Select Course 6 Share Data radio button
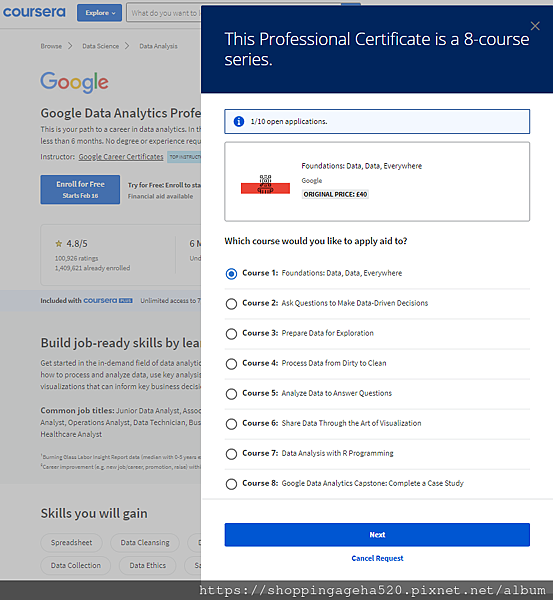Image resolution: width=553 pixels, height=600 pixels. (231, 424)
